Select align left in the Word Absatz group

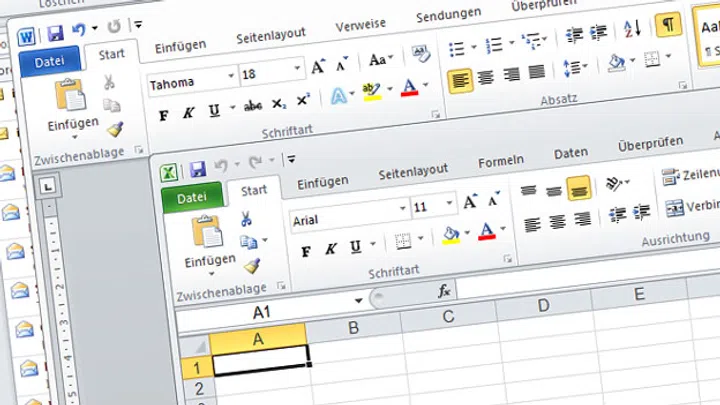[x=460, y=81]
